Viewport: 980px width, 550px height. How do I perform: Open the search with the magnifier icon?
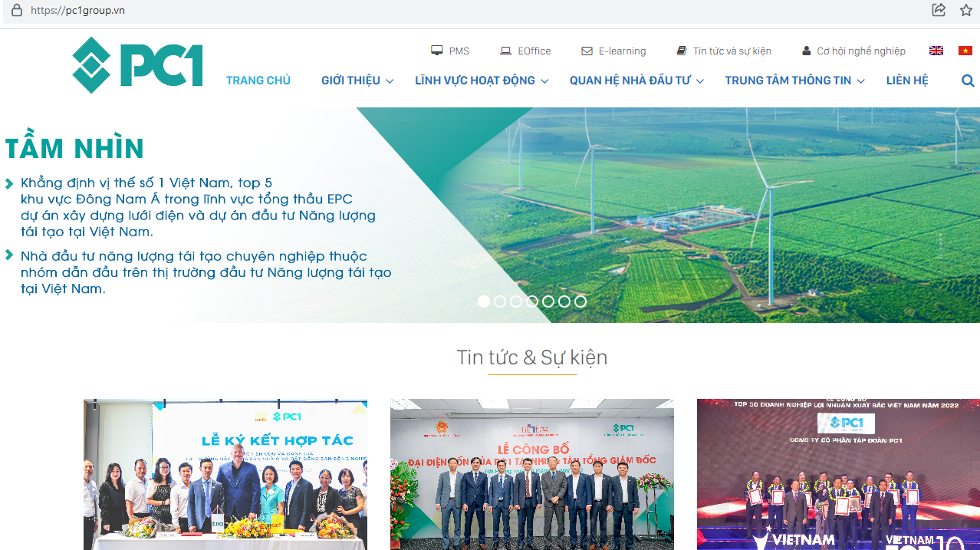967,80
